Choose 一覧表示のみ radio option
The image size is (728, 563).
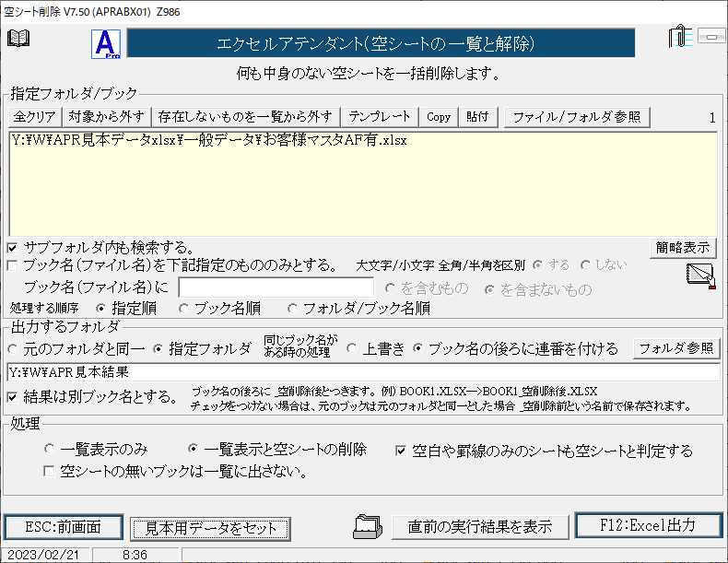coord(50,450)
